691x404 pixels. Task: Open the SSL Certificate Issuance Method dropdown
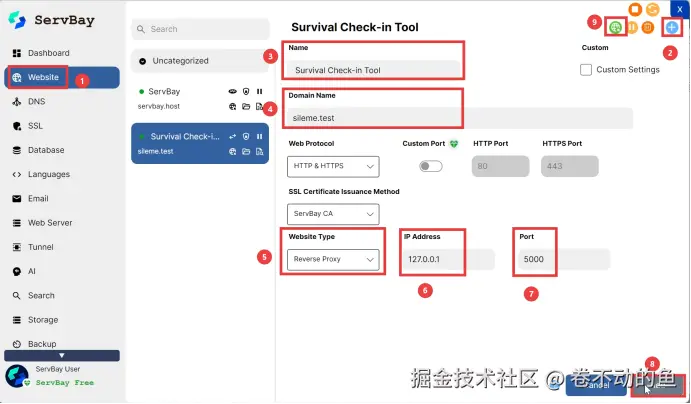tap(333, 214)
